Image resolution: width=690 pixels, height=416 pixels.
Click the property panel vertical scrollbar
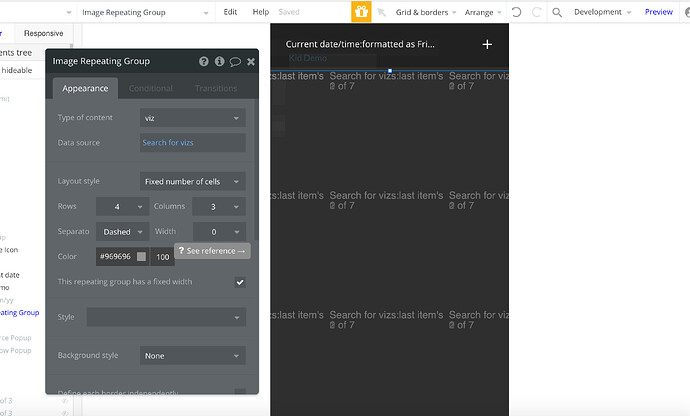point(256,167)
